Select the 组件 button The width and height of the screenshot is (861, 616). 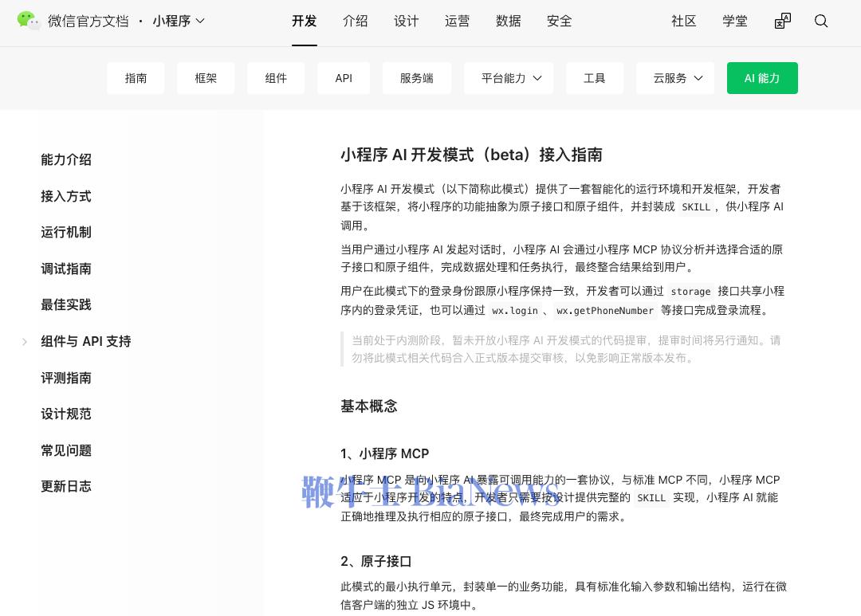point(276,78)
